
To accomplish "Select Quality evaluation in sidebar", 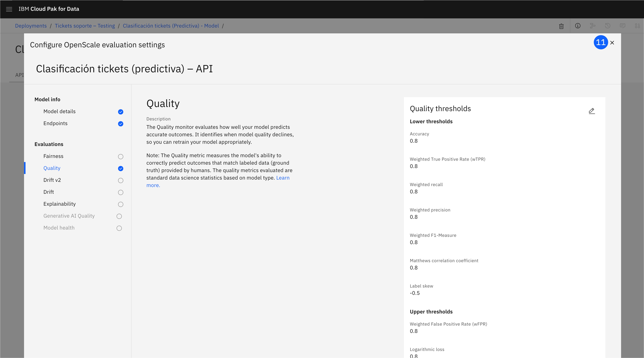I will click(52, 168).
